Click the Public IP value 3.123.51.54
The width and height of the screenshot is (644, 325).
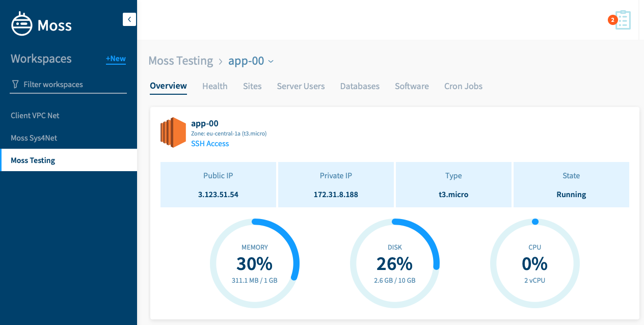click(218, 195)
